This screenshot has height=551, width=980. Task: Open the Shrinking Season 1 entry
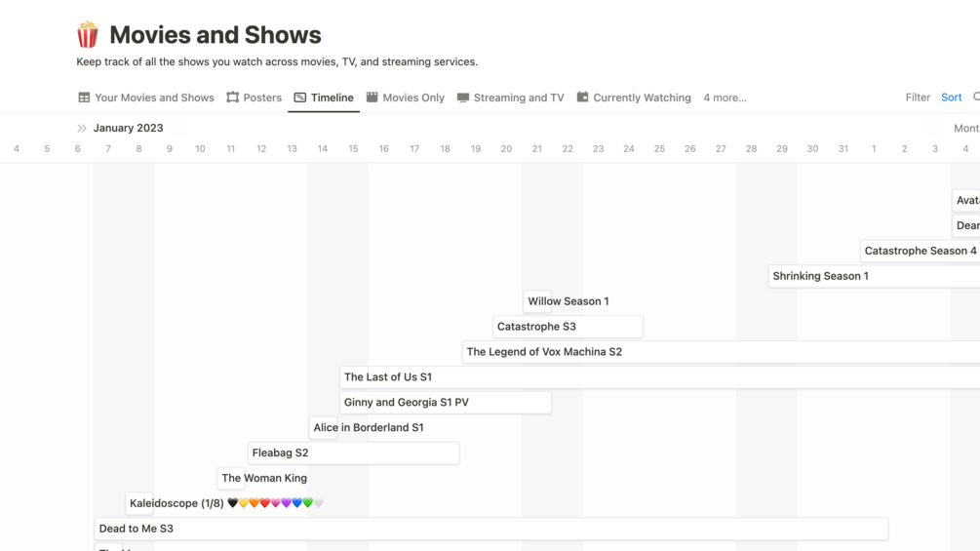pyautogui.click(x=820, y=276)
